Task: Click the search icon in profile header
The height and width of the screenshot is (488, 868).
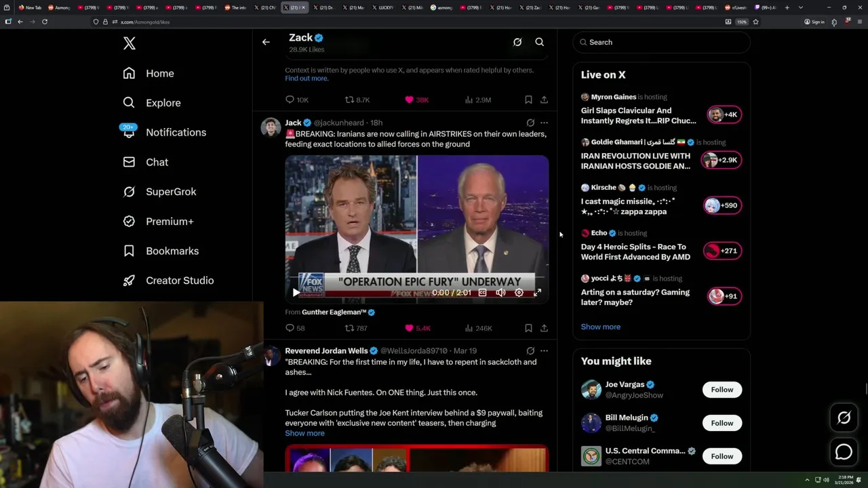Action: point(540,42)
